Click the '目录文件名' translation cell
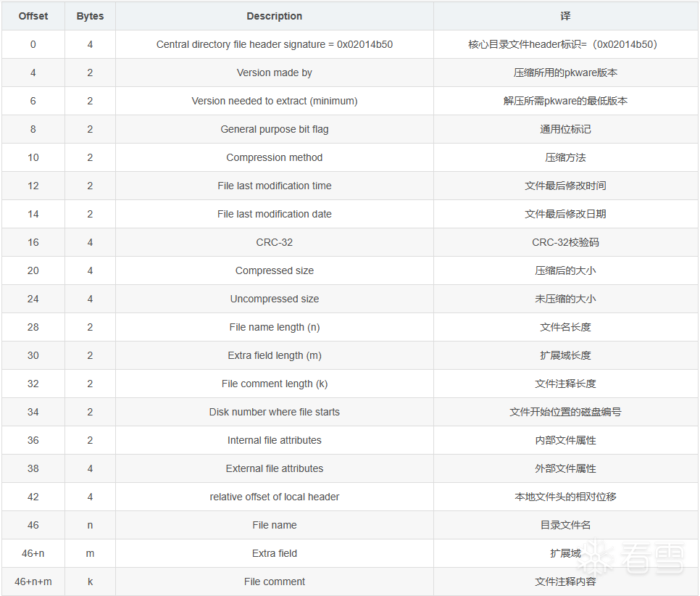Viewport: 700px width, 596px height. coord(565,526)
